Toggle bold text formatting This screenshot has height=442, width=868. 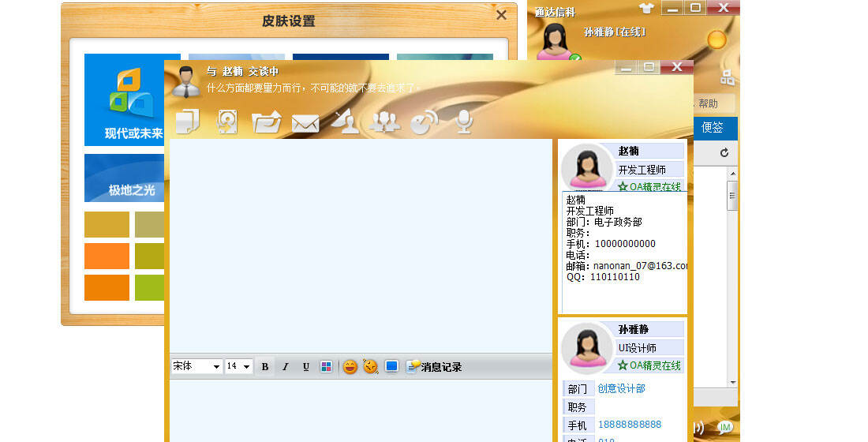[x=265, y=366]
